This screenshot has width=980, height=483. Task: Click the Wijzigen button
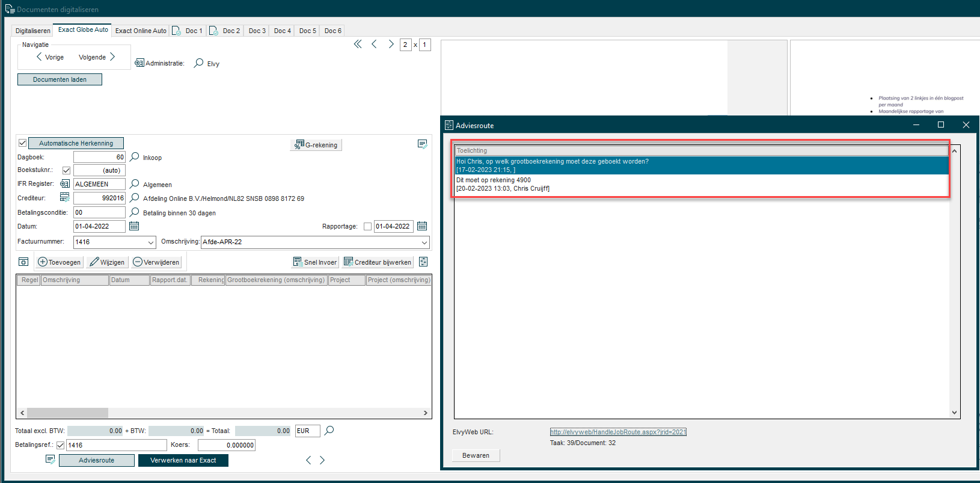click(x=107, y=262)
